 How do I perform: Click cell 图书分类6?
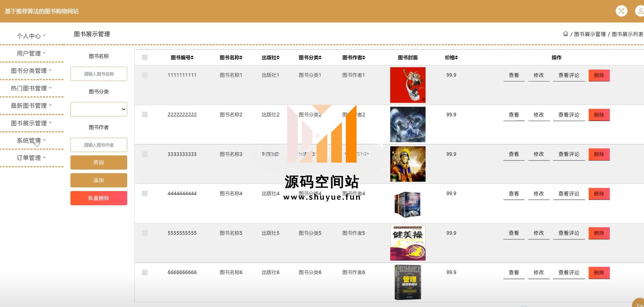pyautogui.click(x=310, y=272)
